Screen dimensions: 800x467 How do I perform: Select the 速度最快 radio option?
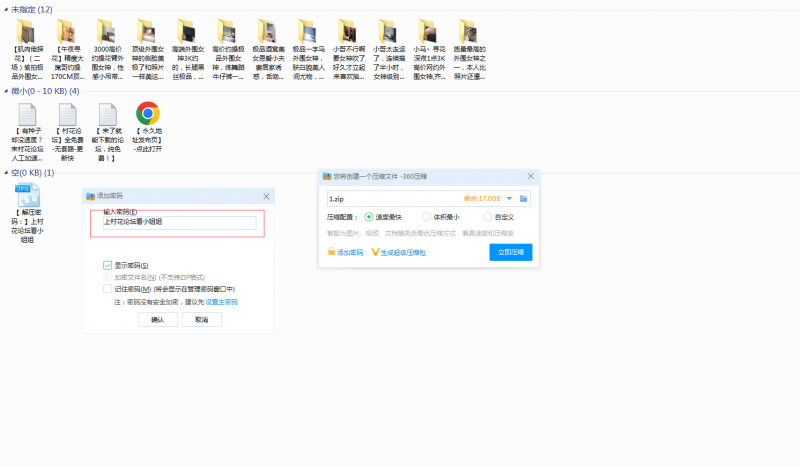(369, 216)
